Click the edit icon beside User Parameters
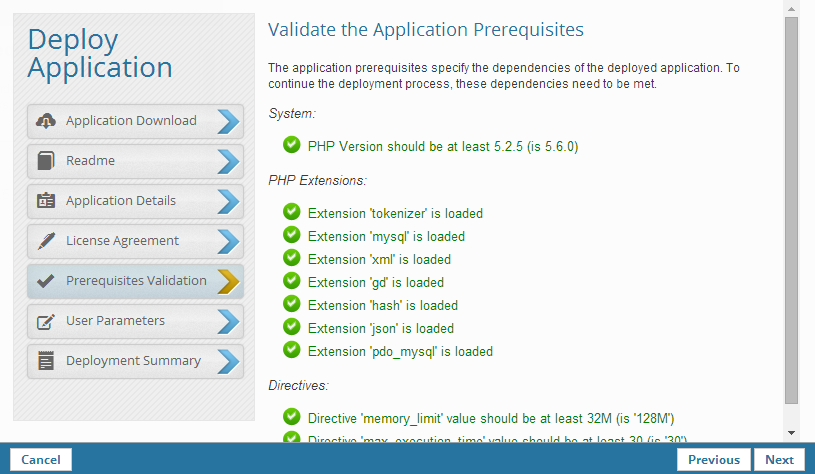 point(45,321)
